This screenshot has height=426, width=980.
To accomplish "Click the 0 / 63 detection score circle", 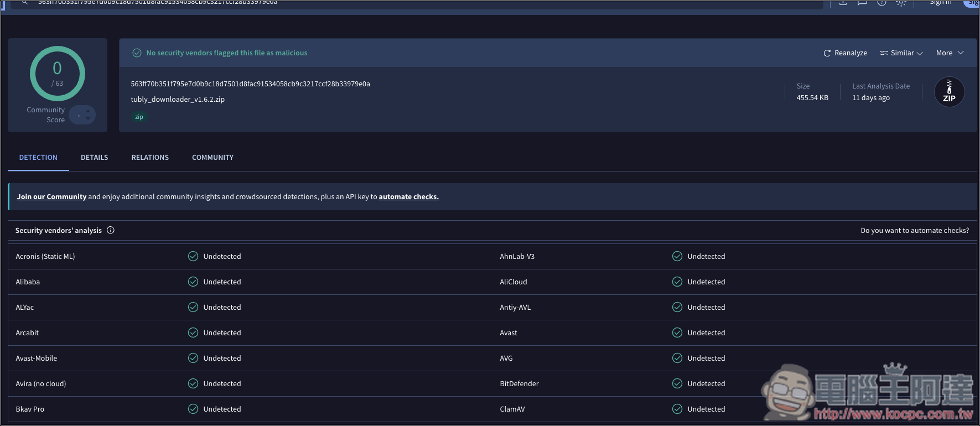I will click(x=58, y=74).
